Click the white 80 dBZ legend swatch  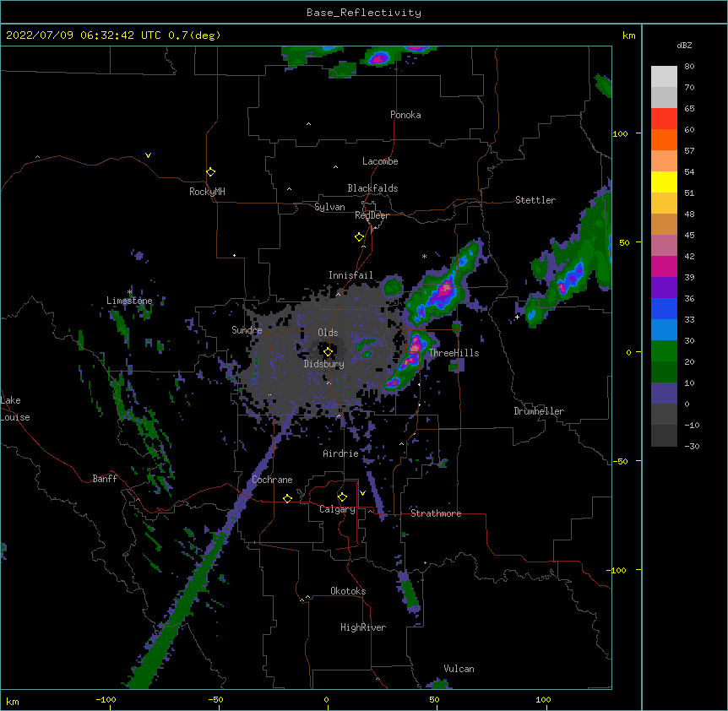(664, 77)
